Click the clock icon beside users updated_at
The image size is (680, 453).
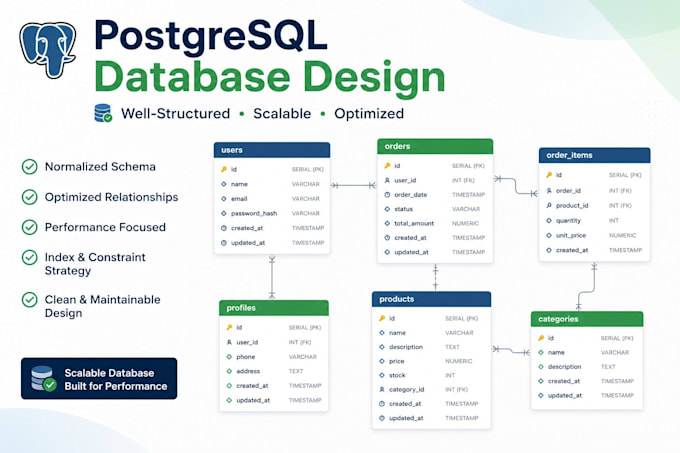224,243
